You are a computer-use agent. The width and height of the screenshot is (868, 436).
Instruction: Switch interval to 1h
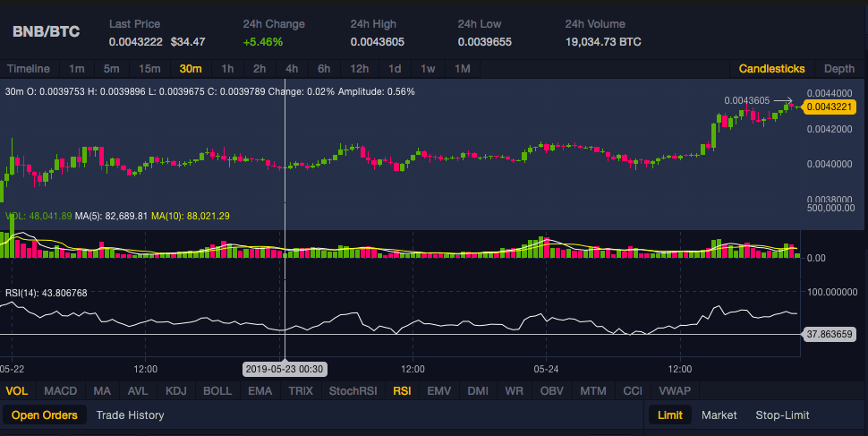pyautogui.click(x=227, y=69)
